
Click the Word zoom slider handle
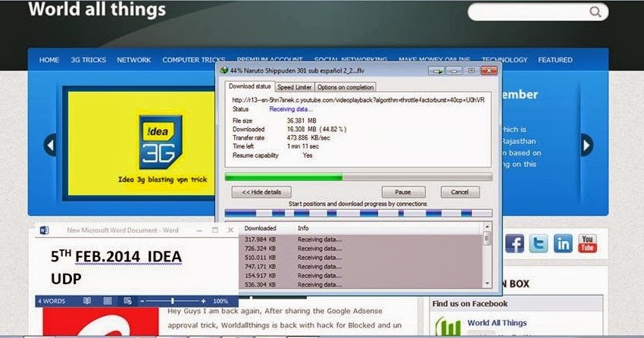click(173, 301)
